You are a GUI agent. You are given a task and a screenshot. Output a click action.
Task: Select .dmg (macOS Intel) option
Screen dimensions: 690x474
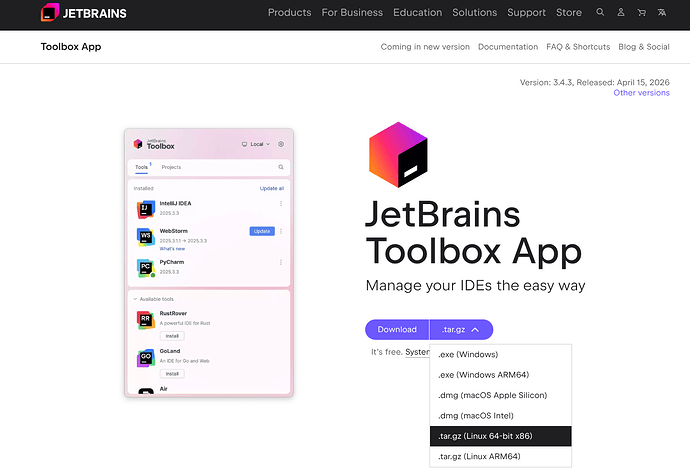point(501,415)
